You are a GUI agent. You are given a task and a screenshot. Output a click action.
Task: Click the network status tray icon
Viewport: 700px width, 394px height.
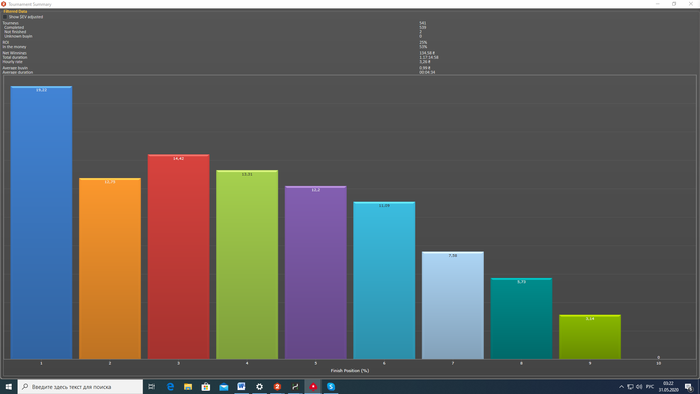[x=630, y=387]
